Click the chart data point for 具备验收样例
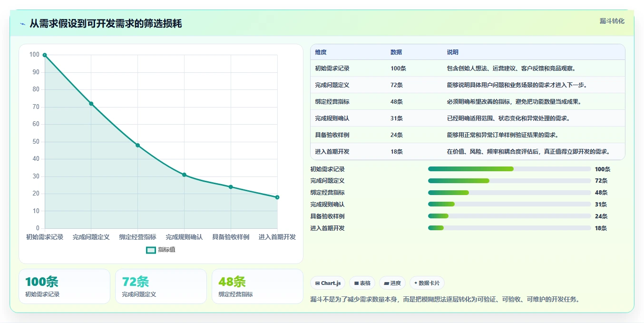Screen dimensions: 644x323 (231, 187)
